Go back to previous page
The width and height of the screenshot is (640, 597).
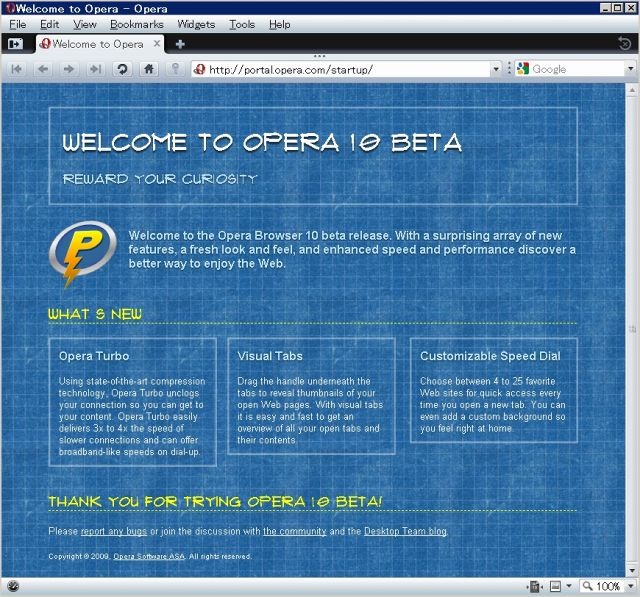[43, 69]
